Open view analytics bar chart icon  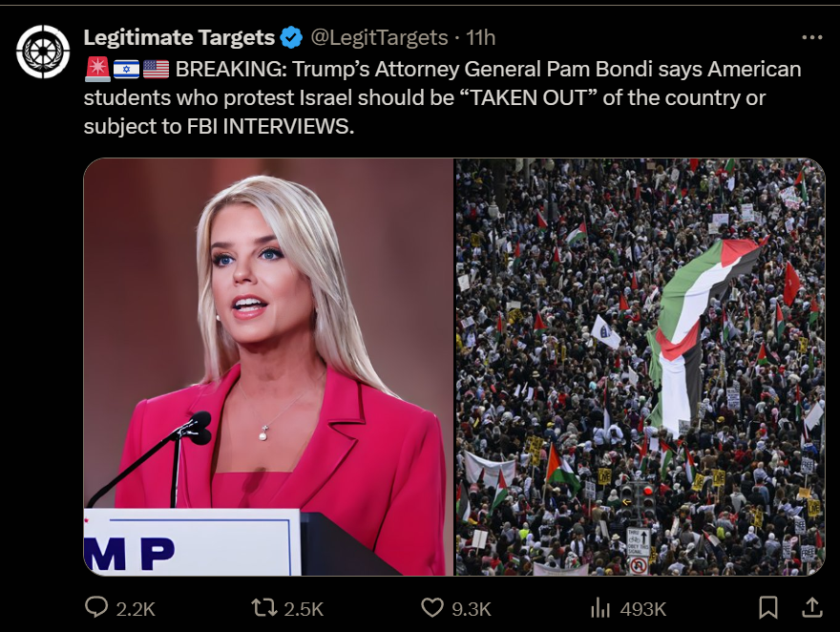tap(600, 608)
